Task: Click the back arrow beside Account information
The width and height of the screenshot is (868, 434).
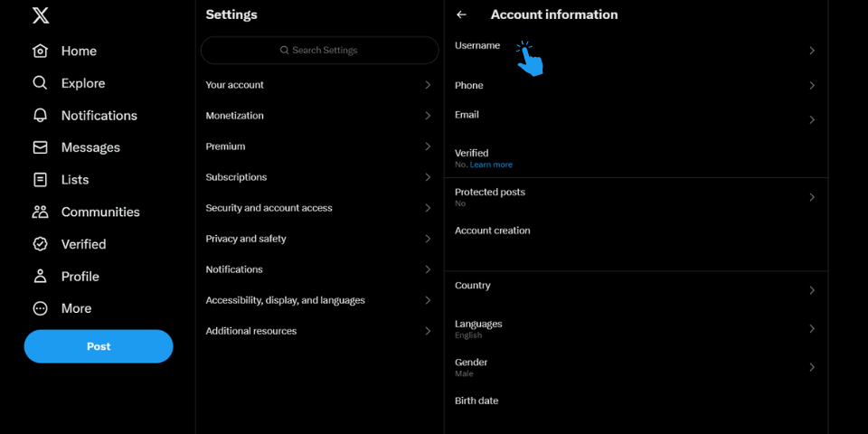Action: click(x=461, y=15)
